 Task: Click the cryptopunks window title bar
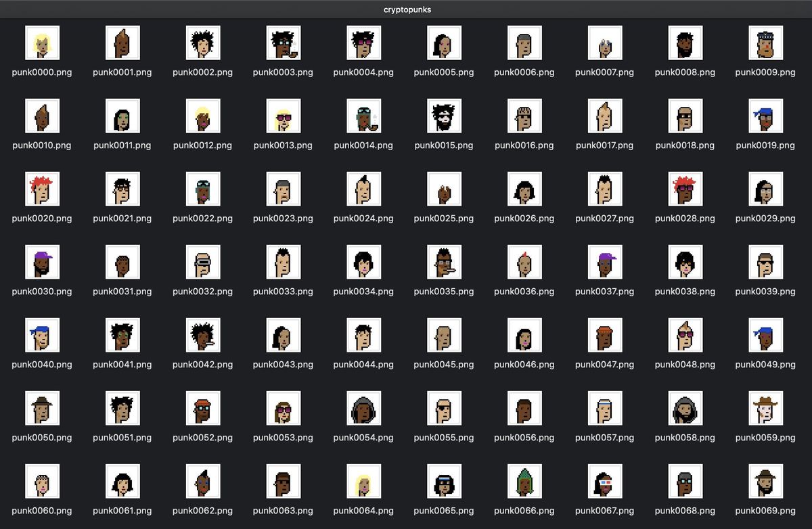(406, 9)
